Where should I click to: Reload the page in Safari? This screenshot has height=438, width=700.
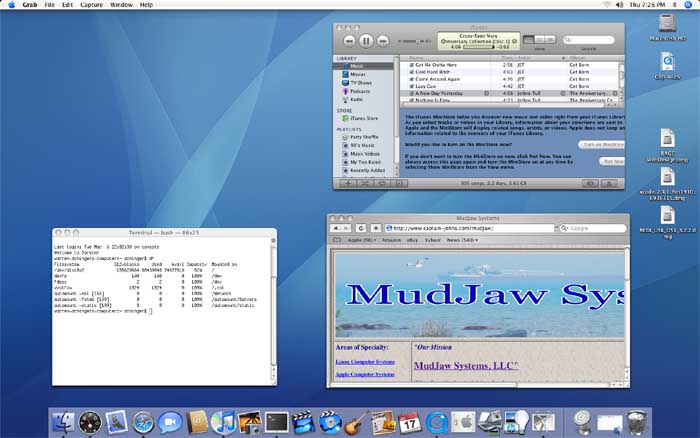tap(363, 228)
